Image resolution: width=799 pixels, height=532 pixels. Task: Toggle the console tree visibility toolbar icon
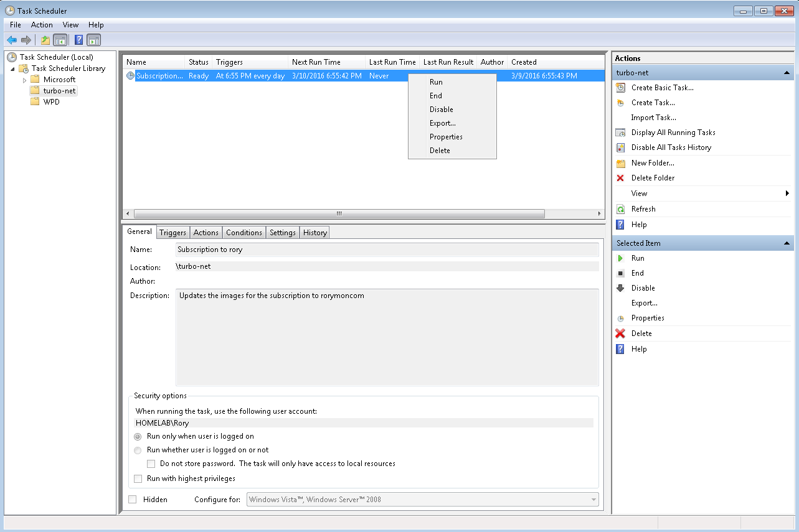[x=59, y=39]
